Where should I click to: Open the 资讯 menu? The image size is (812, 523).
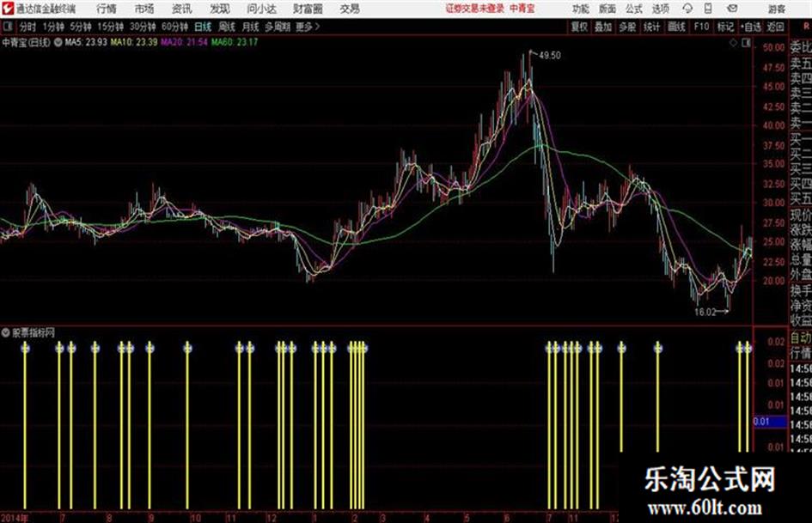181,9
